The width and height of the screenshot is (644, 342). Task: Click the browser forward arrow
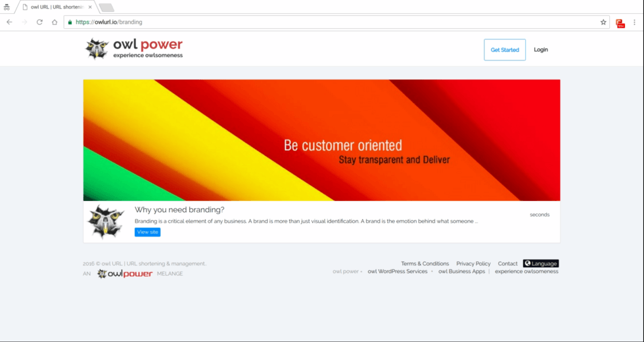[x=25, y=22]
